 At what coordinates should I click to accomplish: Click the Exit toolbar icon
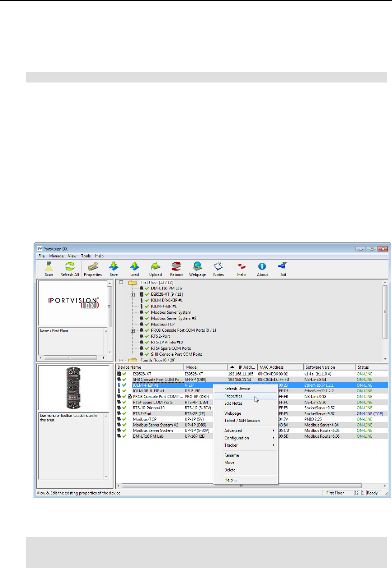click(283, 269)
